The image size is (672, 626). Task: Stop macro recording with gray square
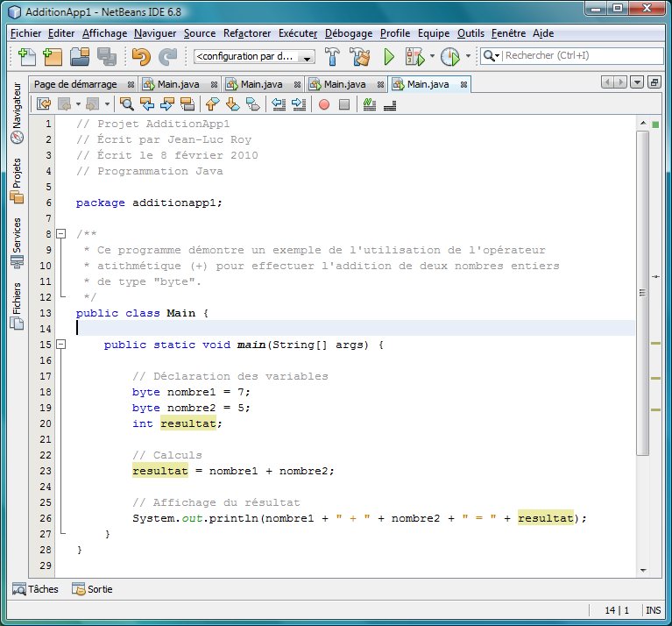click(x=344, y=104)
